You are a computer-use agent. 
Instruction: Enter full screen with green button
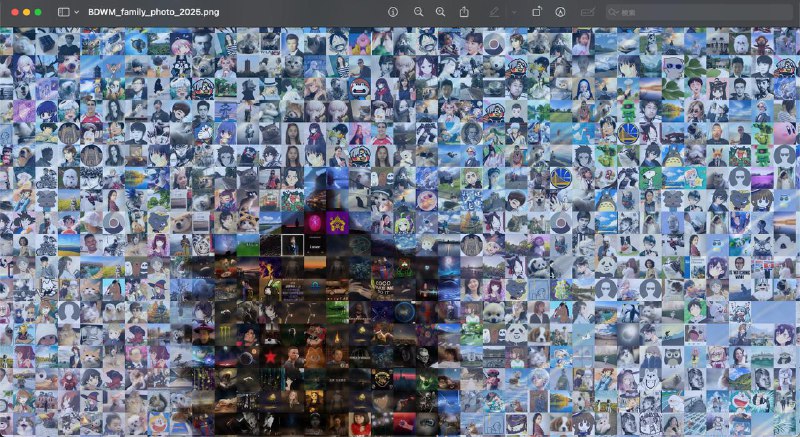point(38,12)
